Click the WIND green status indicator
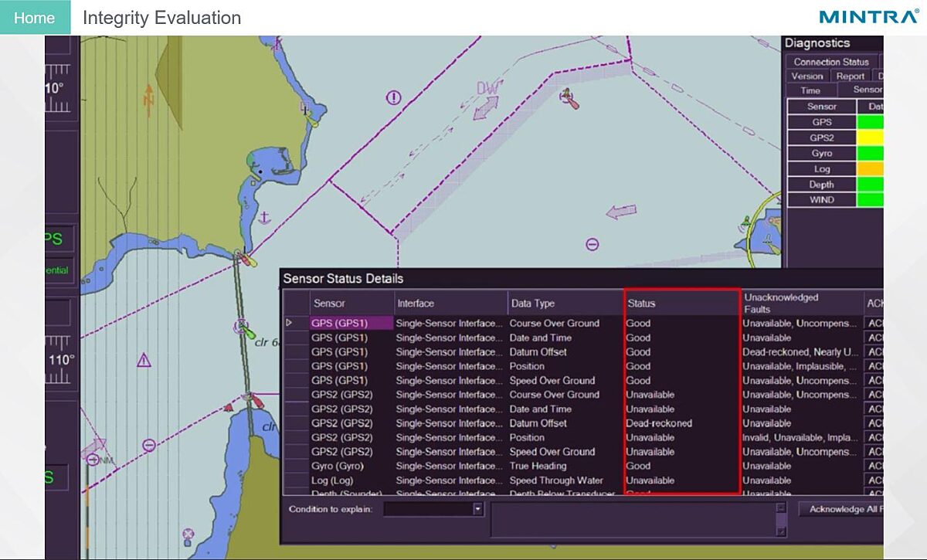The width and height of the screenshot is (927, 560). point(870,199)
